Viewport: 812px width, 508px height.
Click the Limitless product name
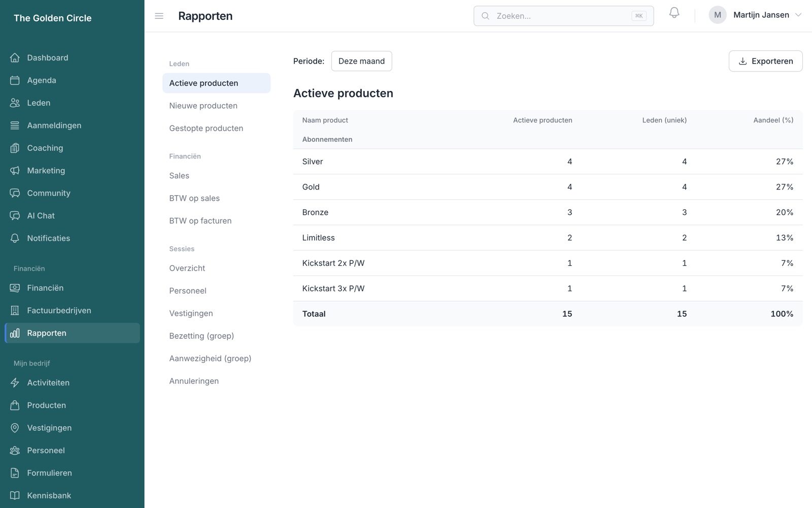click(318, 238)
